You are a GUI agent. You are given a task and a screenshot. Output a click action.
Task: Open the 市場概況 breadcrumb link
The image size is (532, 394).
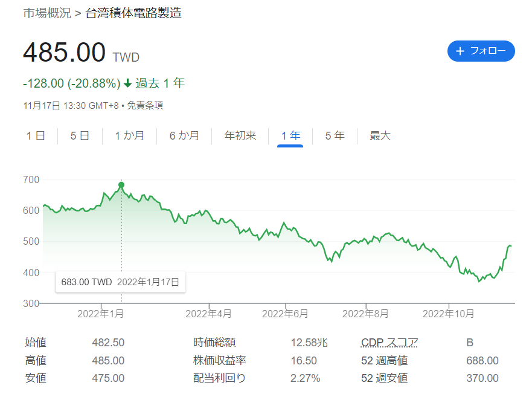click(47, 13)
